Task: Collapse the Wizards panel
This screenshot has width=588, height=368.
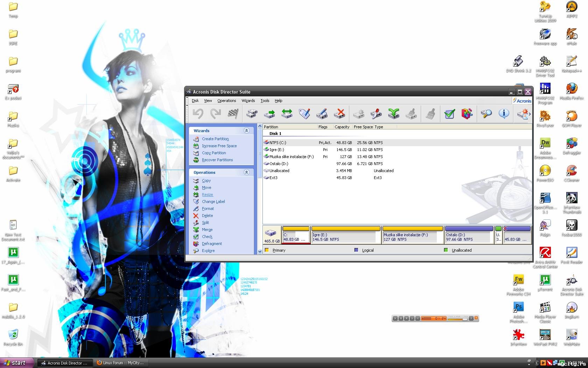Action: click(x=246, y=130)
